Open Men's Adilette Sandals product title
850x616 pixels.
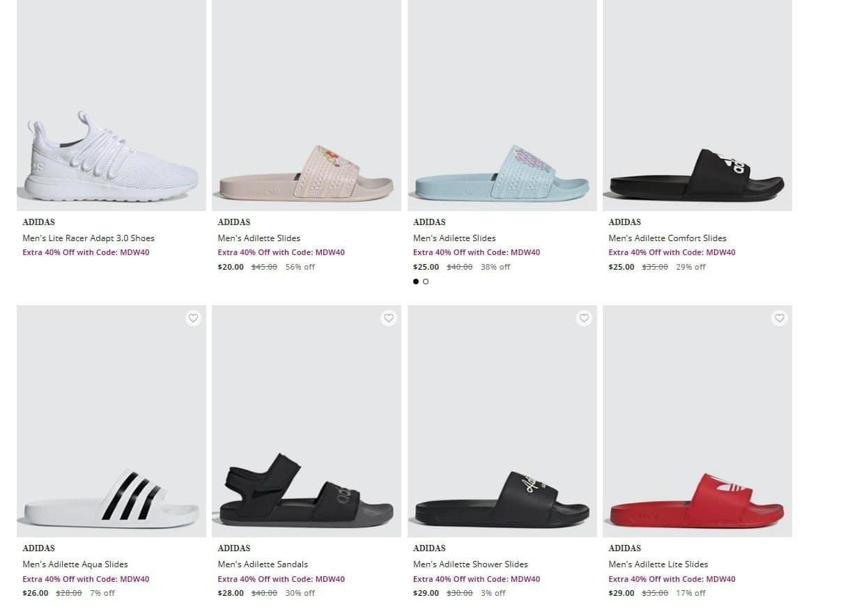263,564
